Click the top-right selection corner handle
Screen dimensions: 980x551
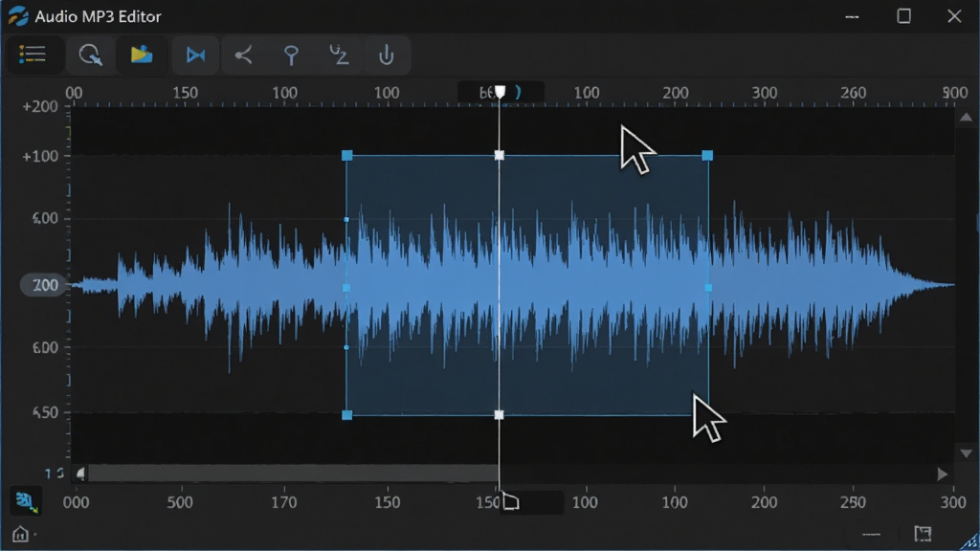tap(707, 155)
